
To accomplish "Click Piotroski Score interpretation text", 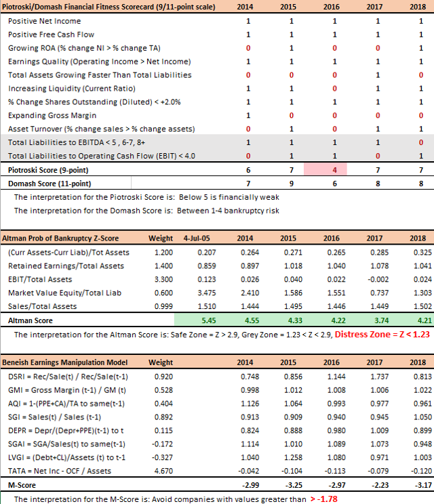I will (x=146, y=197).
